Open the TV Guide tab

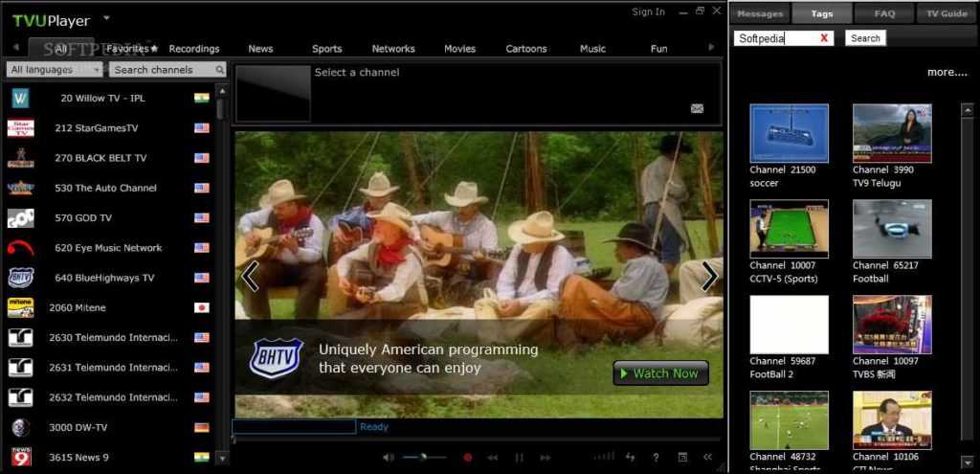947,13
